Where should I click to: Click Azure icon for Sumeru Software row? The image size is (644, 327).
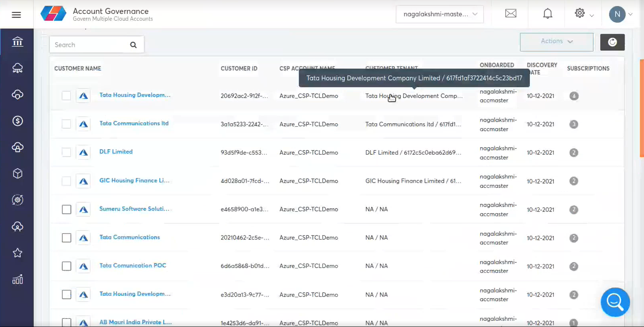click(83, 209)
